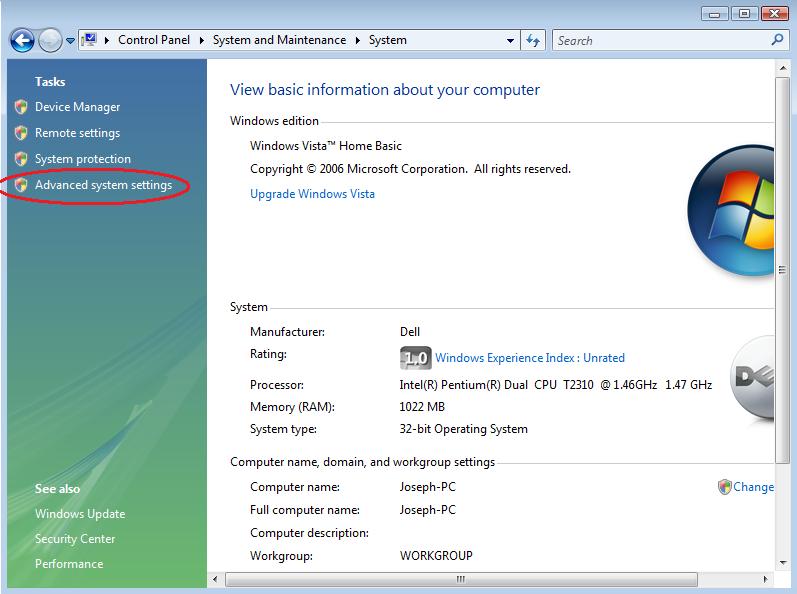Screen dimensions: 797x594
Task: Open Windows Experience Index: Unrated link
Action: 530,358
